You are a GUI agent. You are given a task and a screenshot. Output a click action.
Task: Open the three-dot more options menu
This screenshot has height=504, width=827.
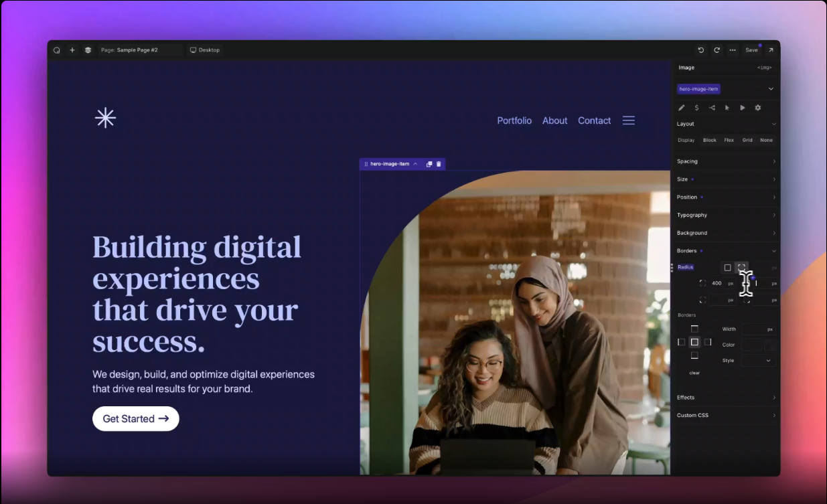(x=733, y=50)
